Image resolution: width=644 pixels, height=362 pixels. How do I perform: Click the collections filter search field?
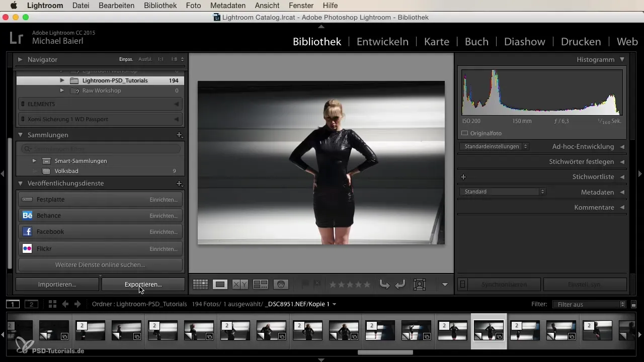101,149
